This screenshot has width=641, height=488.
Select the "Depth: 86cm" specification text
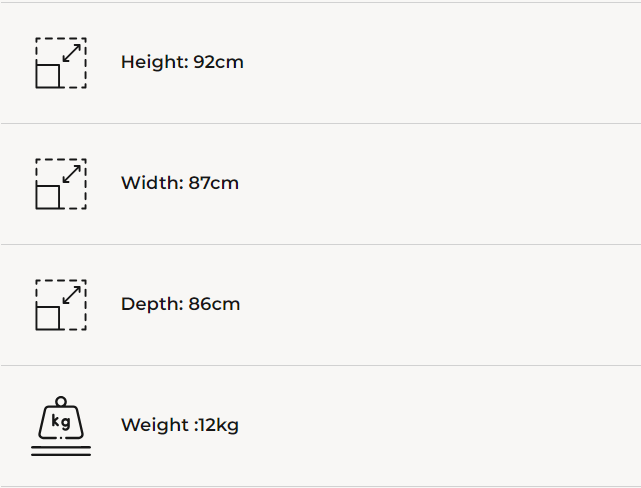pos(180,304)
